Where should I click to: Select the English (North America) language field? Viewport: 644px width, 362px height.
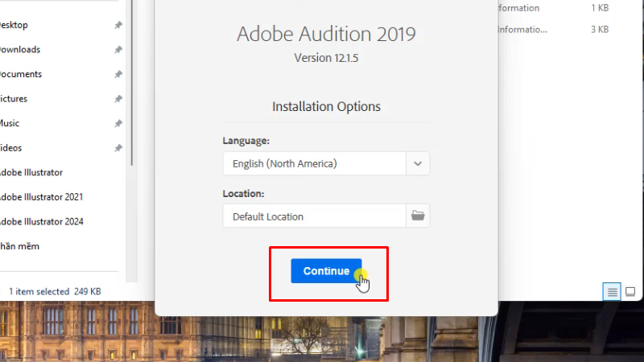coord(315,163)
